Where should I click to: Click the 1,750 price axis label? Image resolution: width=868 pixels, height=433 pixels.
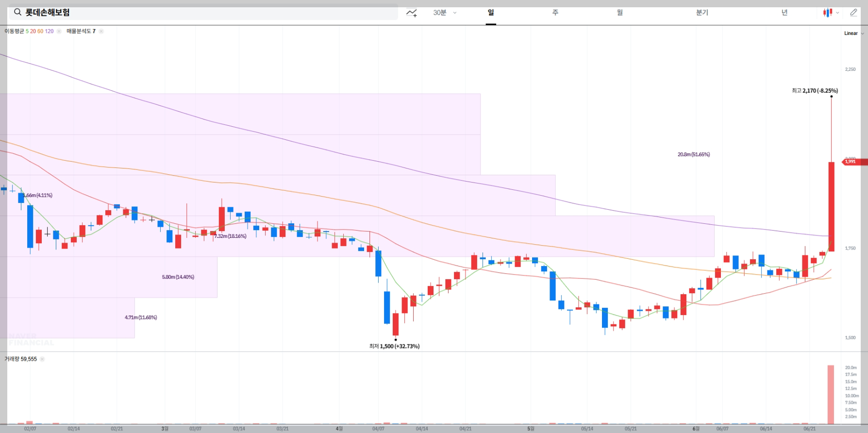click(x=851, y=249)
